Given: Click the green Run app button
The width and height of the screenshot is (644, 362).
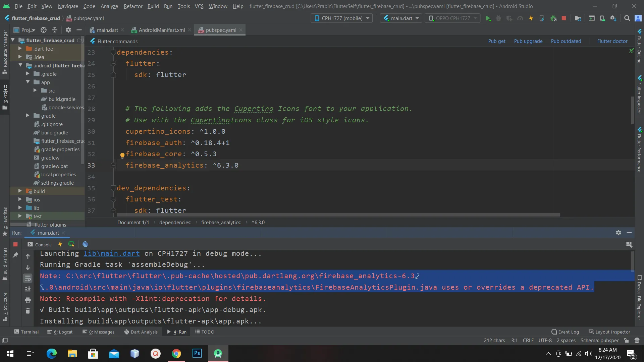Looking at the screenshot, I should coord(488,18).
